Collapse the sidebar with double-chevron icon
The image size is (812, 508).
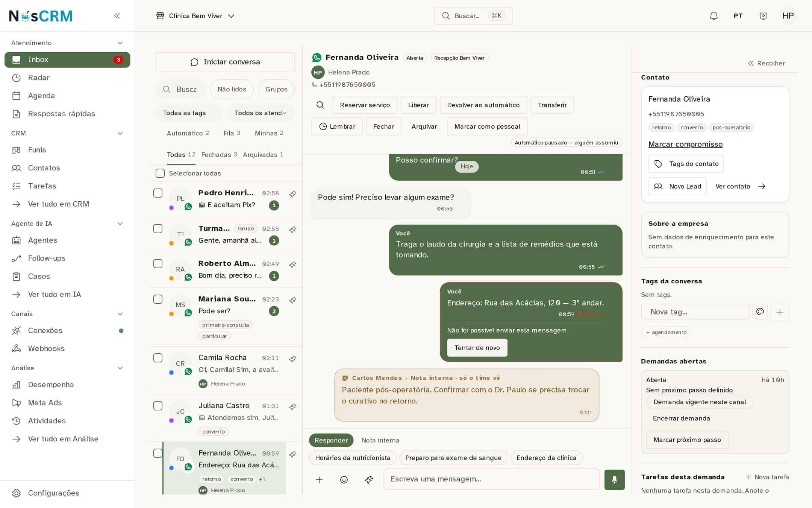tap(117, 16)
